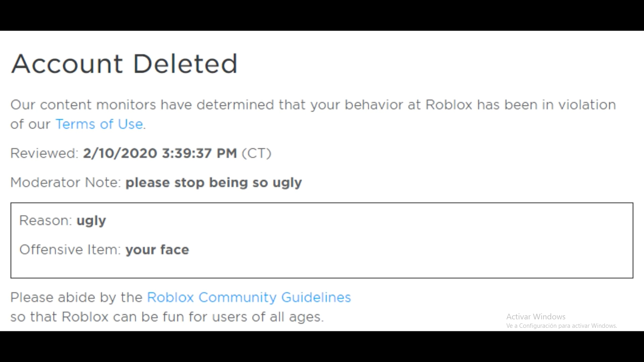The width and height of the screenshot is (644, 362).
Task: Click the (CT) timezone text
Action: coord(256,153)
